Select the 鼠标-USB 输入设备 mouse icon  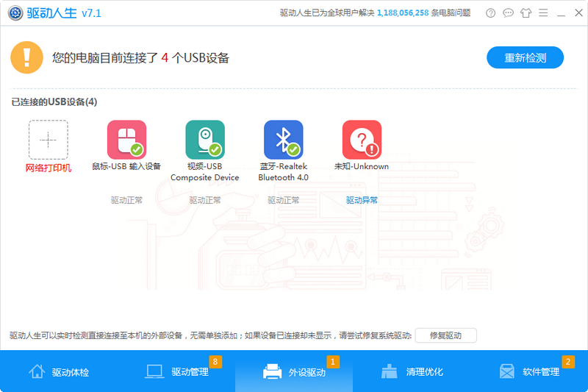point(126,140)
